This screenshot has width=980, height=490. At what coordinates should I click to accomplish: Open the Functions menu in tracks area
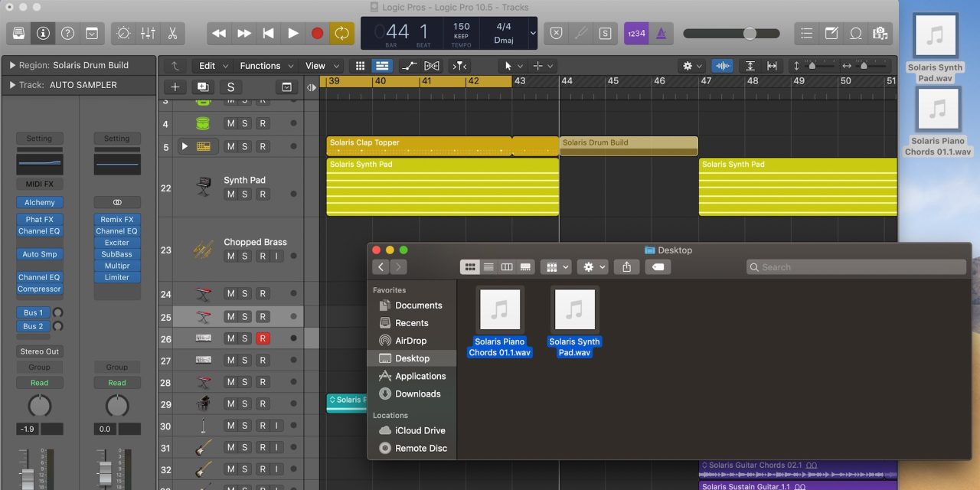tap(260, 66)
